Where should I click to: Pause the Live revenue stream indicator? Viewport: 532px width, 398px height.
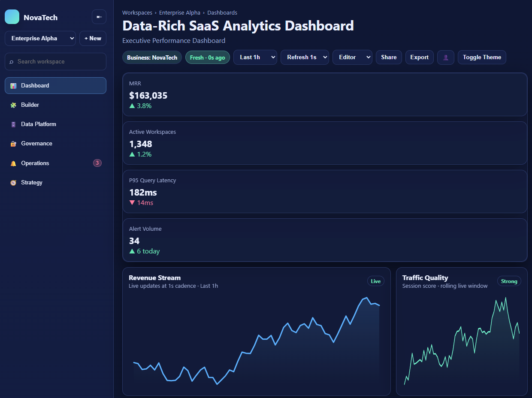point(375,281)
